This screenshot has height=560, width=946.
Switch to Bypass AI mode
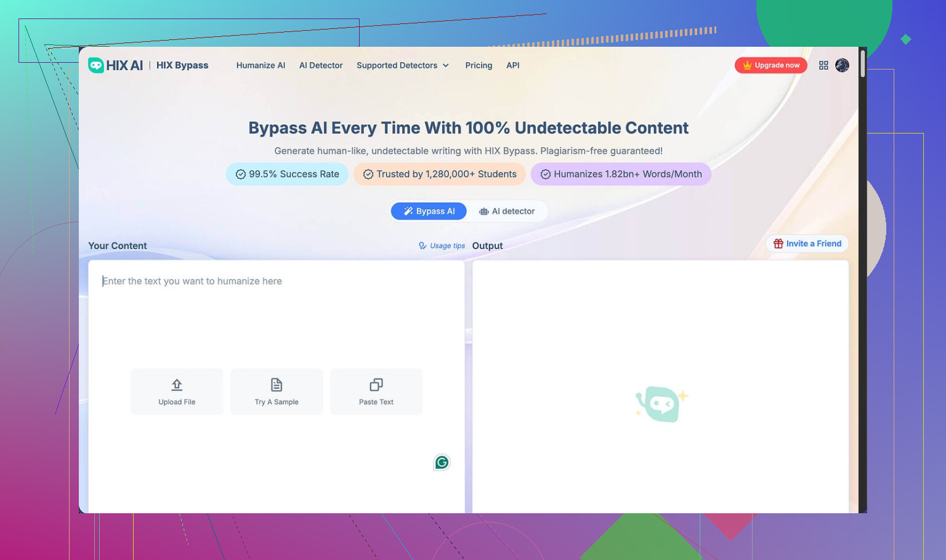(x=429, y=211)
